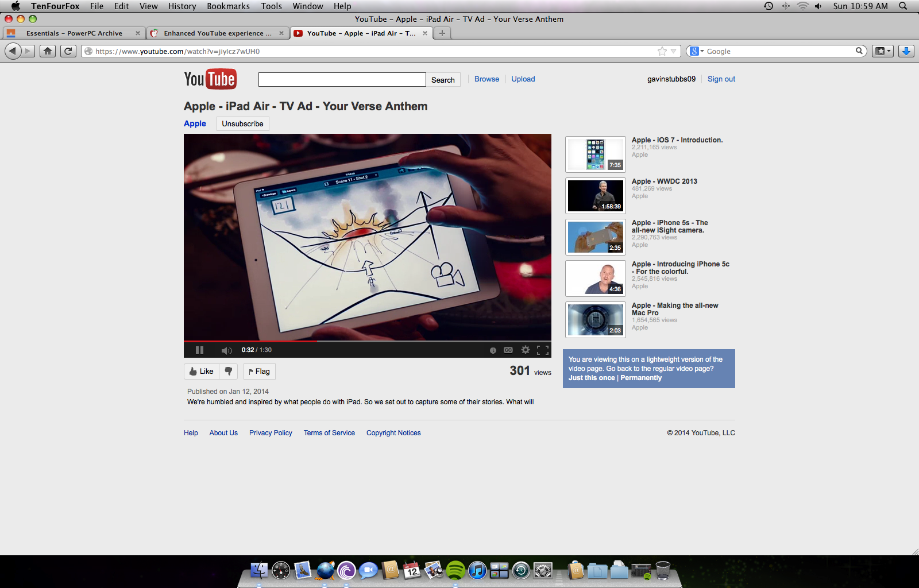Viewport: 919px width, 588px height.
Task: Mute the video volume speaker icon
Action: [x=226, y=350]
